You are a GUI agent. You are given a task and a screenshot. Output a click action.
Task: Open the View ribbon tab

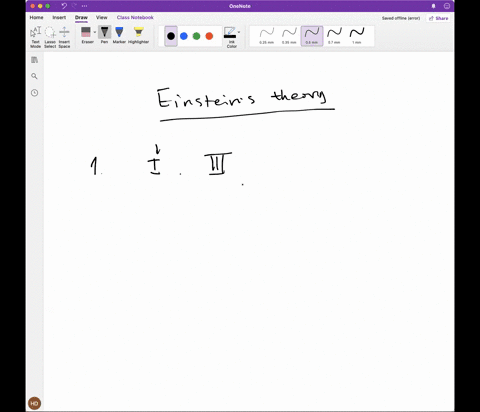point(102,17)
